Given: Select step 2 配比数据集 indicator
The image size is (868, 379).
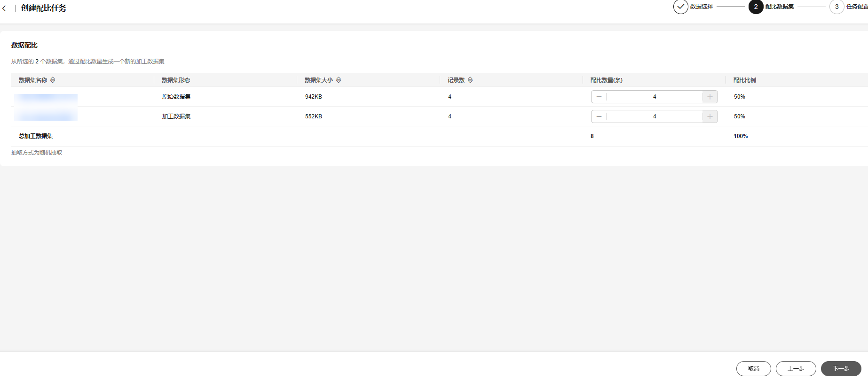Looking at the screenshot, I should tap(756, 7).
